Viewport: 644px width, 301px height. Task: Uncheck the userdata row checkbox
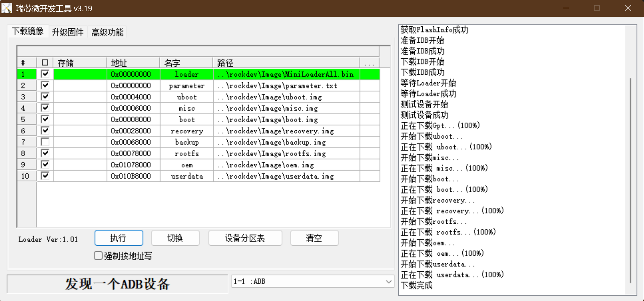45,176
